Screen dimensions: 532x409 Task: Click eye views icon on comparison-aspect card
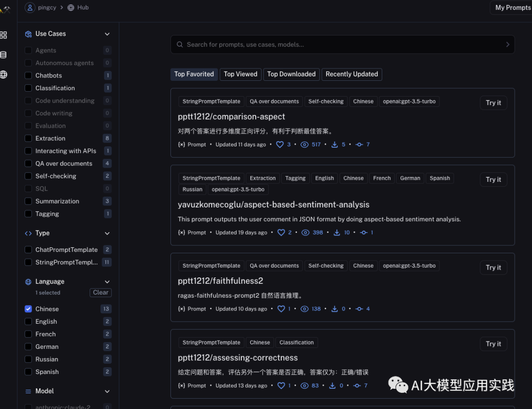[305, 144]
